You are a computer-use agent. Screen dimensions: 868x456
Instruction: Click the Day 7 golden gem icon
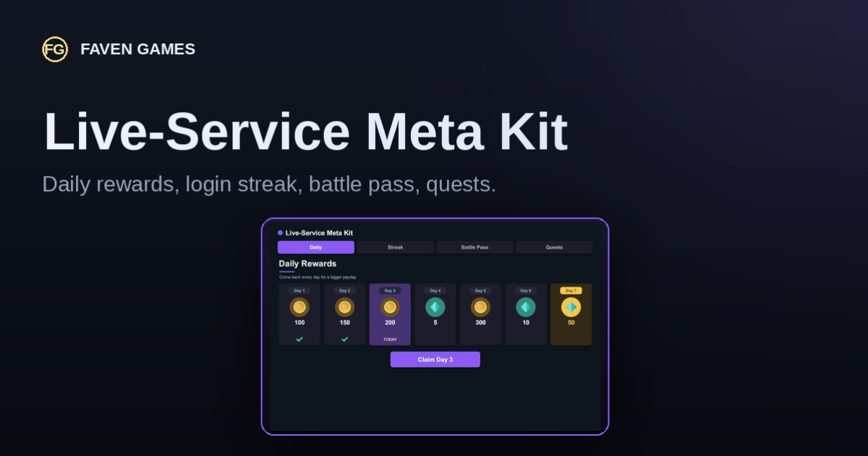(x=571, y=307)
